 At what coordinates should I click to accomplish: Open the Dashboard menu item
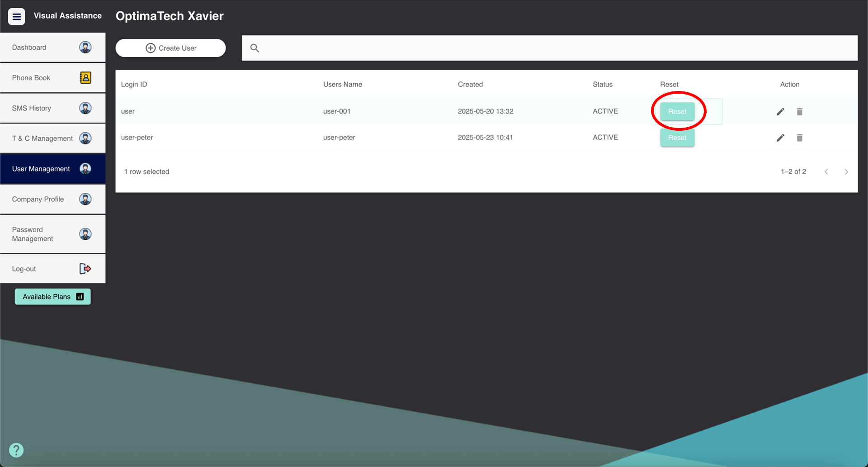(x=52, y=47)
